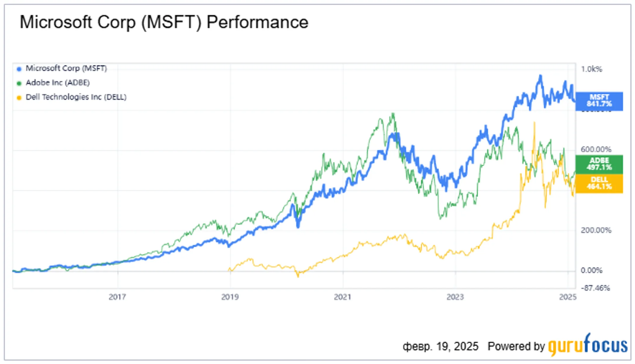The width and height of the screenshot is (635, 364).
Task: Toggle Microsoft Corp (MSFT) legend entry
Action: [62, 69]
